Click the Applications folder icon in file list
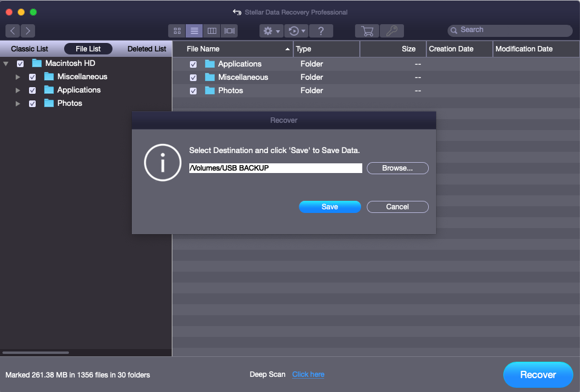 click(210, 64)
